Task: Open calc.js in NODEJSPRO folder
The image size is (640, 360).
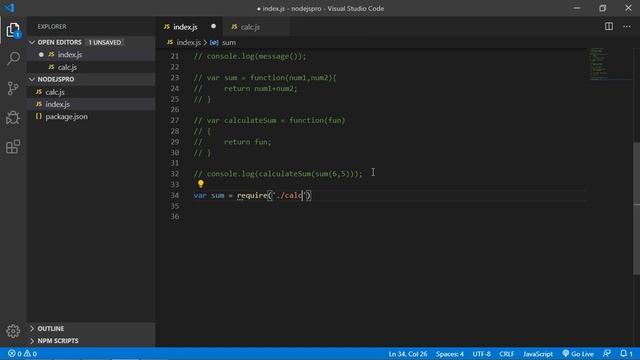Action: click(x=91, y=92)
